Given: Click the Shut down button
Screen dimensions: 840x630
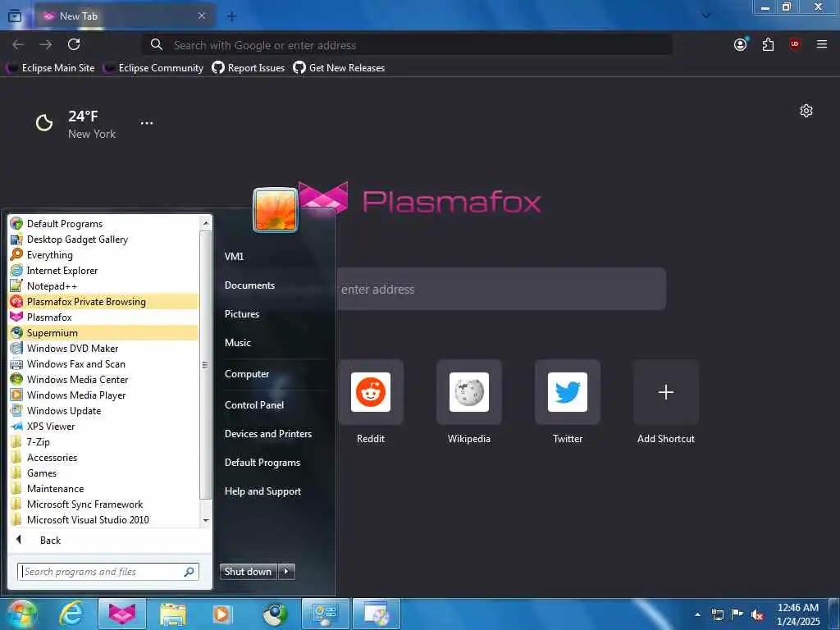Looking at the screenshot, I should [x=249, y=572].
